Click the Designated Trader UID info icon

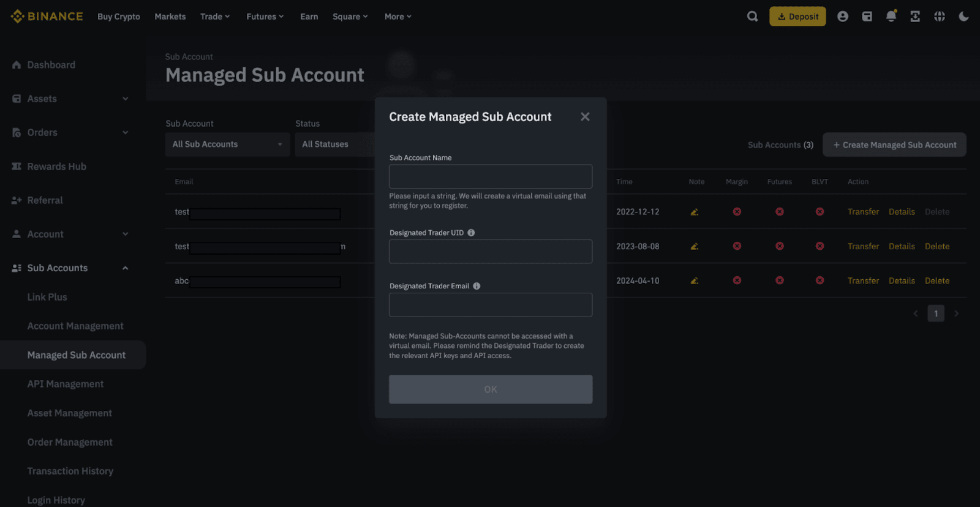click(x=471, y=233)
